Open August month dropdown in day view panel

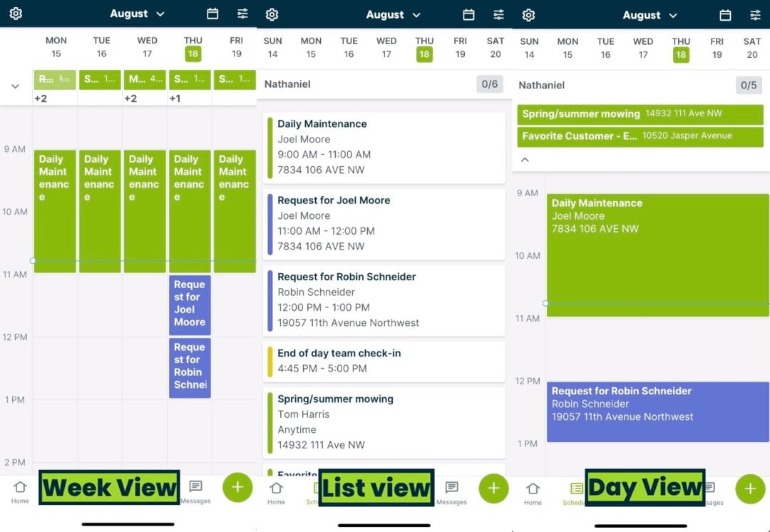(650, 15)
